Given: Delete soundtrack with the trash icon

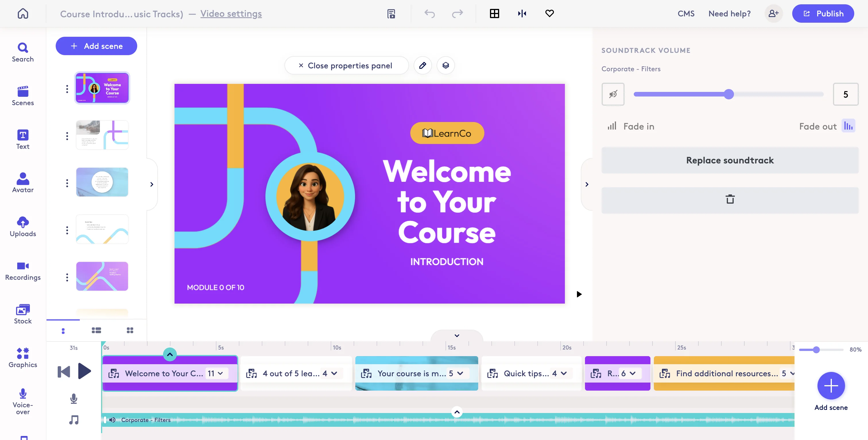Looking at the screenshot, I should coord(730,200).
